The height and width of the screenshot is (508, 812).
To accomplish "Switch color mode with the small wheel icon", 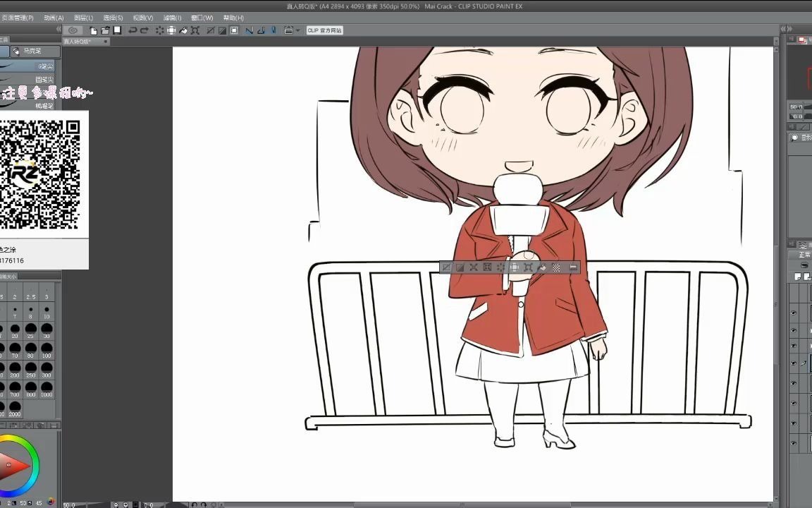I will click(51, 502).
